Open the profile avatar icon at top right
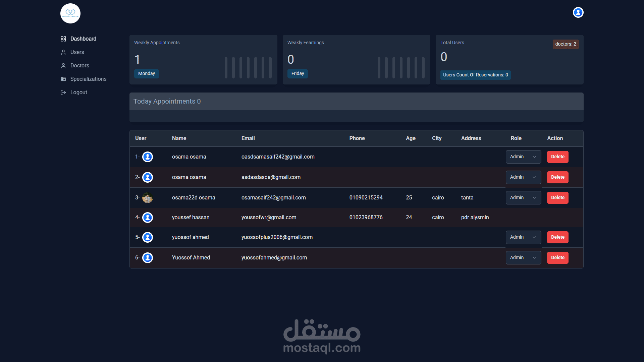Screen dimensions: 644x362 578,12
